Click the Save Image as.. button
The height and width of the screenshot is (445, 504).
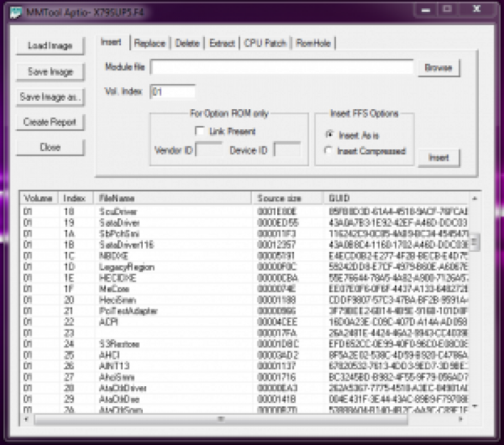coord(50,97)
